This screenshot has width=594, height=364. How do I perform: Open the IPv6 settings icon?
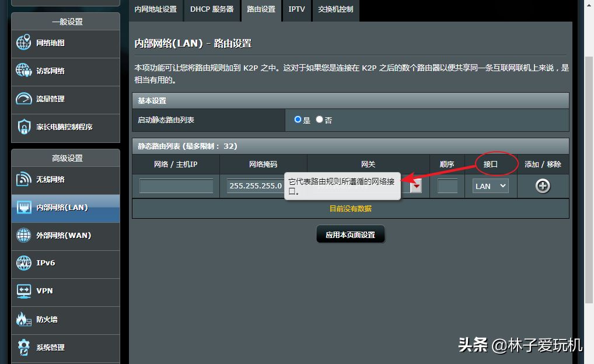click(23, 263)
